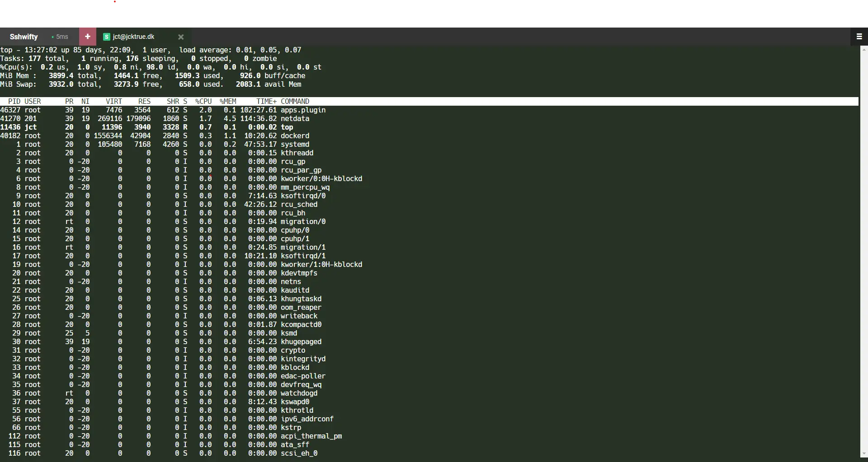This screenshot has width=868, height=462.
Task: Click the scrollbar up arrow
Action: tap(863, 49)
